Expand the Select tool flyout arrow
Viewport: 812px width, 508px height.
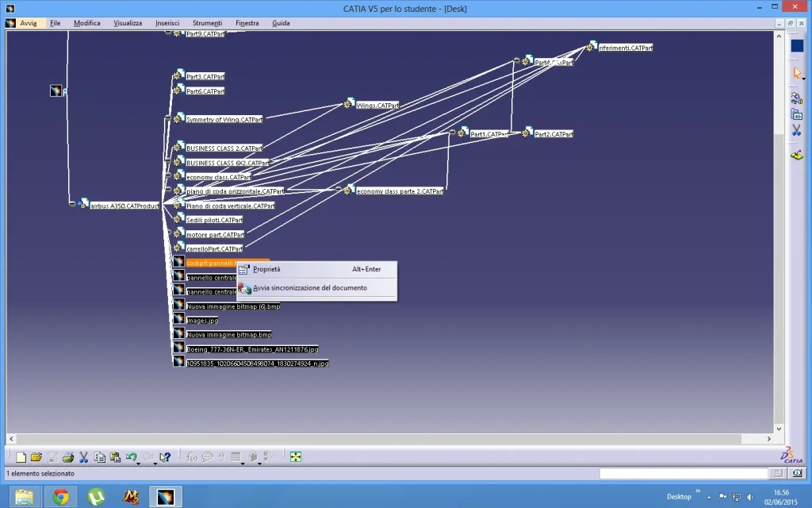pos(803,79)
